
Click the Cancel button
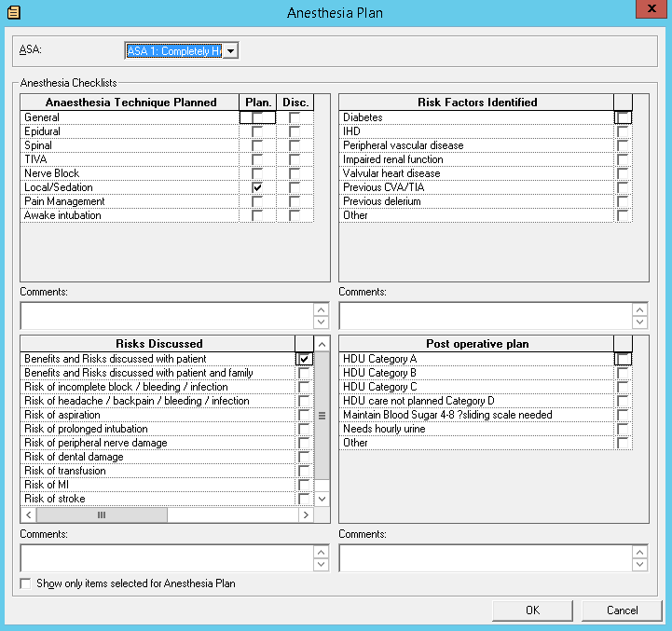tap(622, 610)
